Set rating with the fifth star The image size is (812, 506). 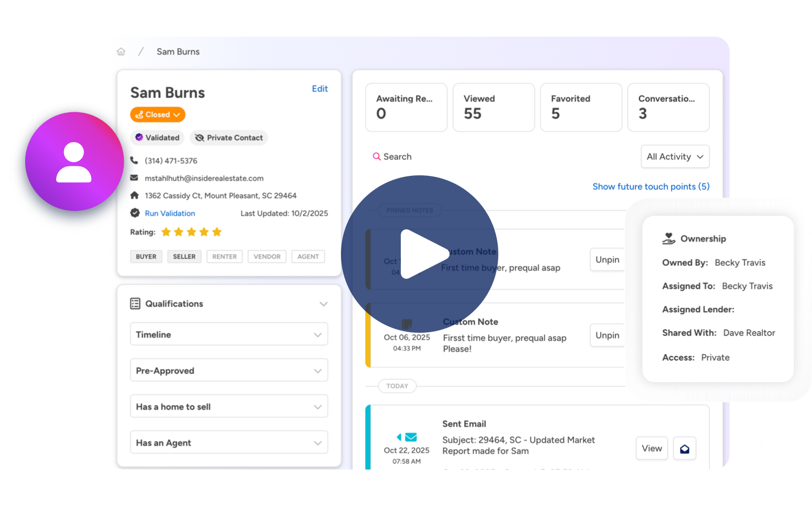click(x=217, y=232)
